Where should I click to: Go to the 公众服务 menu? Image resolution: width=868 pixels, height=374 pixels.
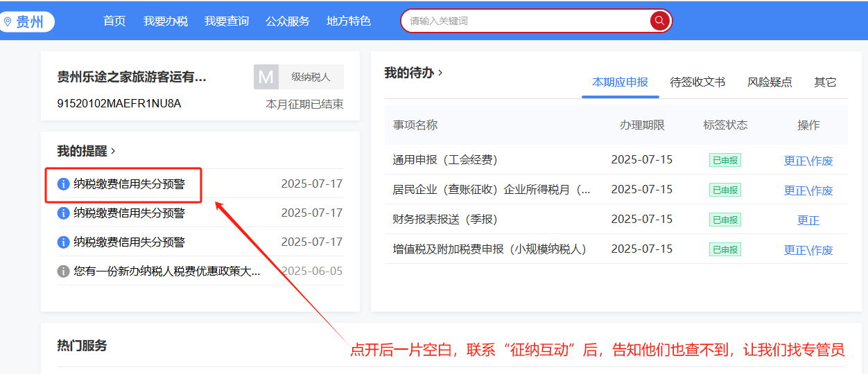(288, 21)
